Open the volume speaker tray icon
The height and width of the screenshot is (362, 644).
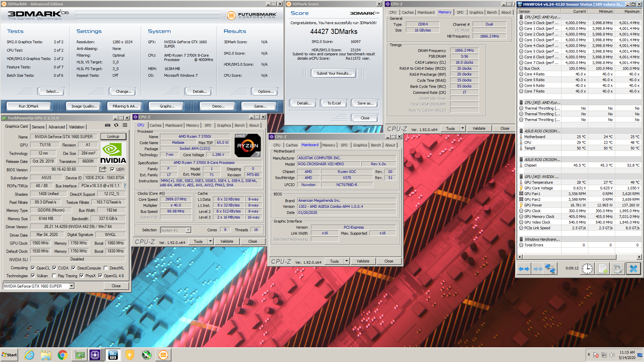pos(612,355)
